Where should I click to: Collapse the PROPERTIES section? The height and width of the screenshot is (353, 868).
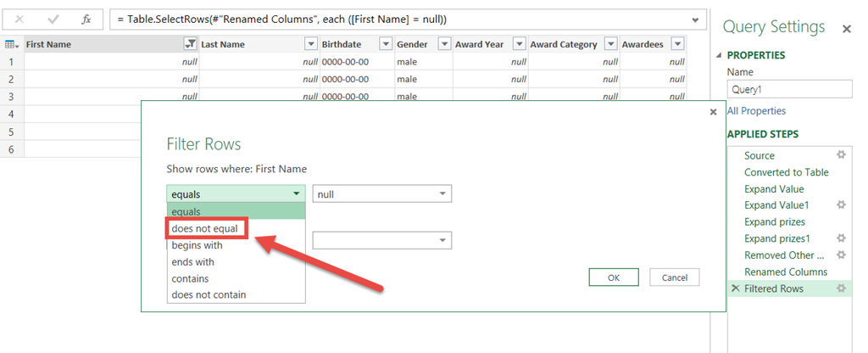(x=721, y=55)
